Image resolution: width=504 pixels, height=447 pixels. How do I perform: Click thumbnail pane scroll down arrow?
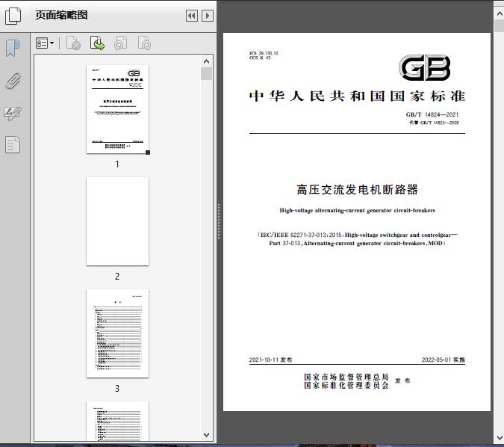click(206, 435)
